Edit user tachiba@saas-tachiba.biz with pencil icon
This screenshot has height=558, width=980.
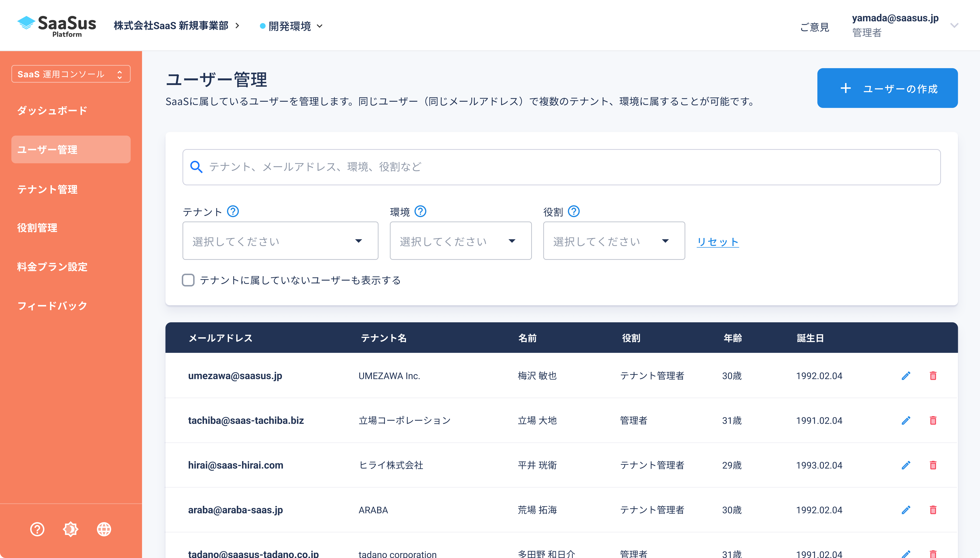point(906,420)
